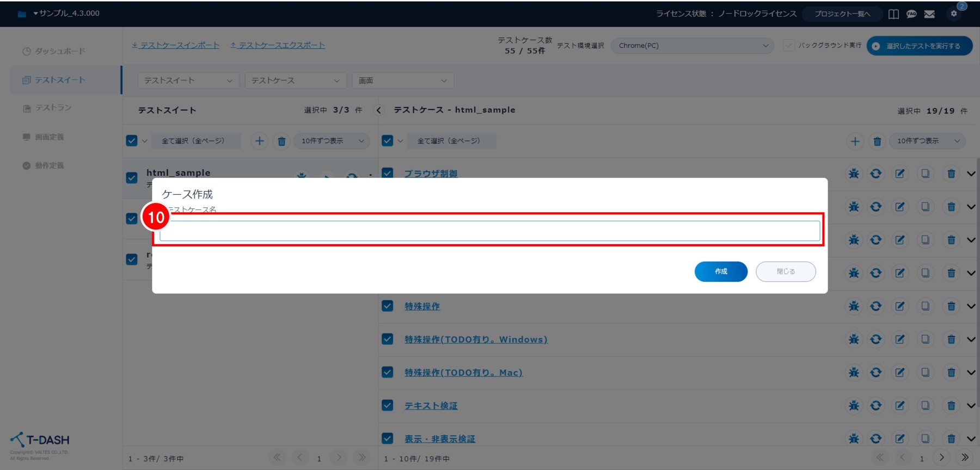Uncheck the 特殊操作 test case checkbox
980x470 pixels.
click(388, 306)
